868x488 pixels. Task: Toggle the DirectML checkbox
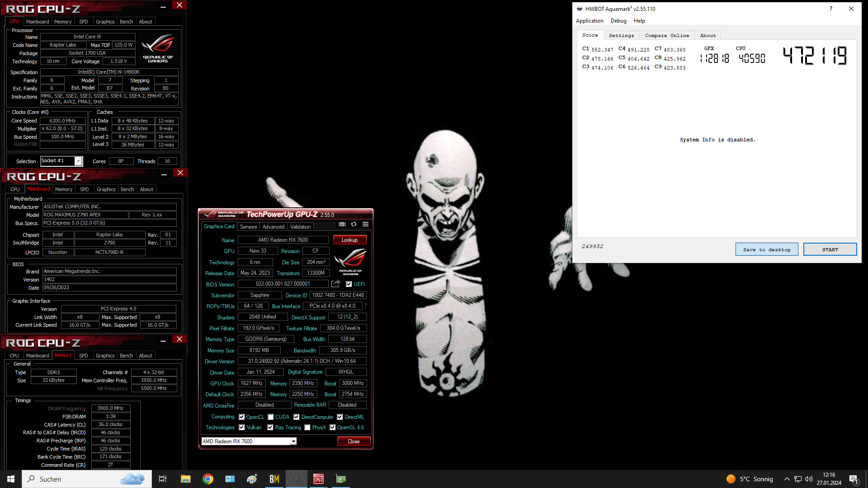(x=340, y=417)
